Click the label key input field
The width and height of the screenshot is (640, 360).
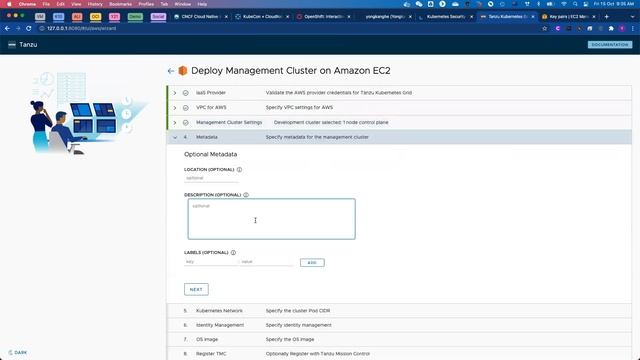pos(210,262)
